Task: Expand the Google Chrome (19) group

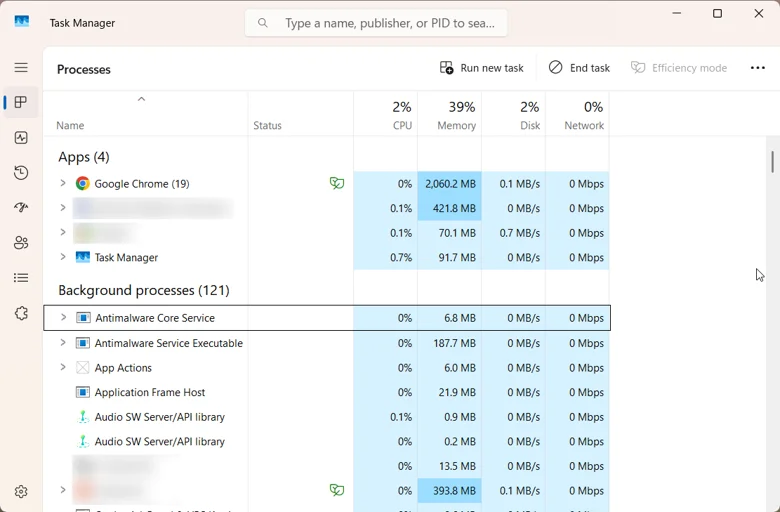Action: coord(63,183)
